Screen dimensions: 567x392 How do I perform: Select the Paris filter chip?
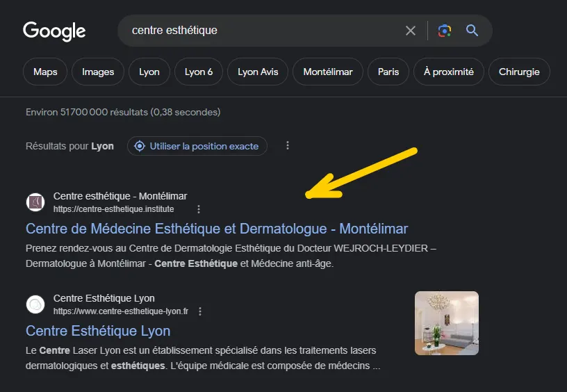point(388,72)
